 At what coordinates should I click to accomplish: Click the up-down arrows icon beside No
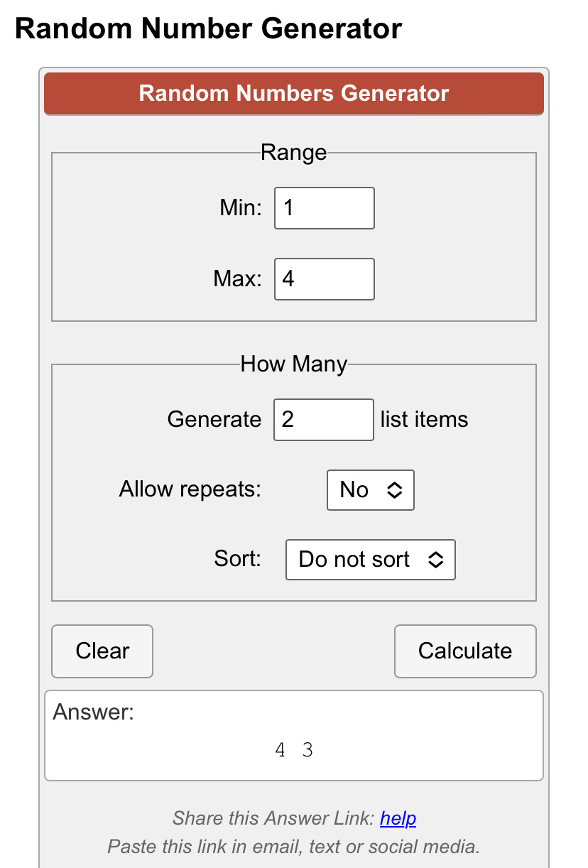click(x=394, y=489)
